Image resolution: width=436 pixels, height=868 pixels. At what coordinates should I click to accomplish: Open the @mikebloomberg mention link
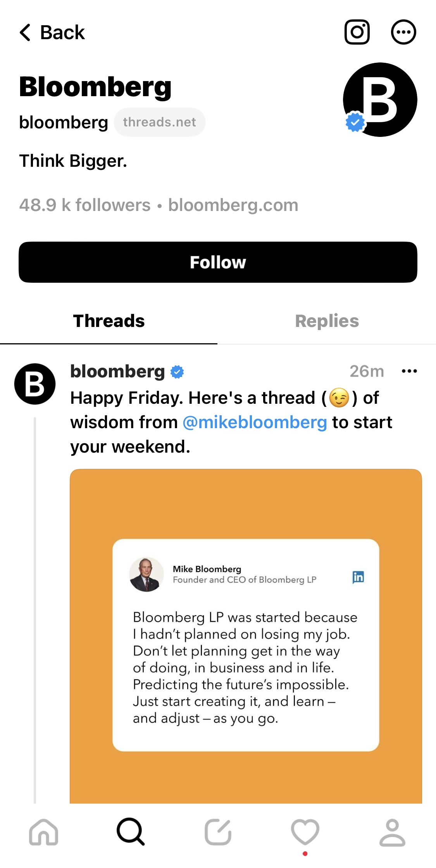tap(254, 422)
